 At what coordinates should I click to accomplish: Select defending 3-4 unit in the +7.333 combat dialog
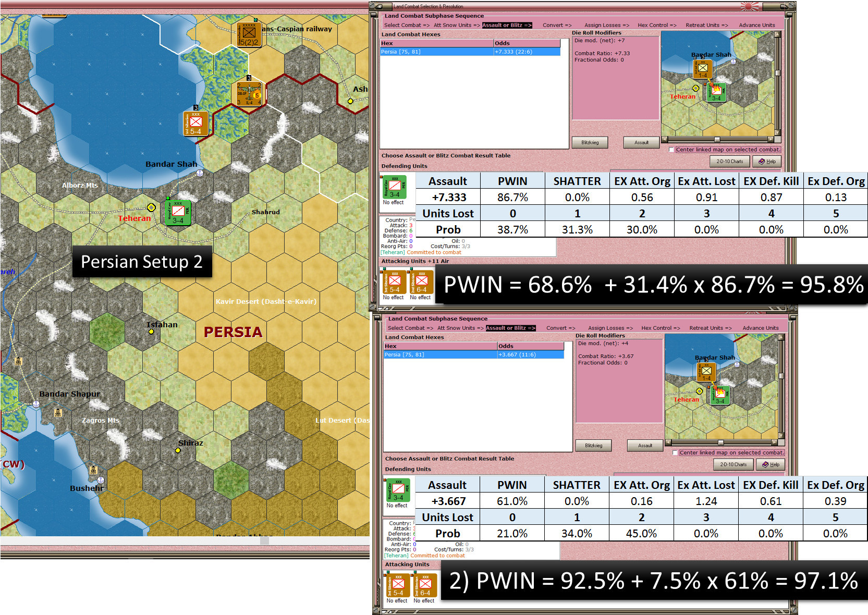395,187
